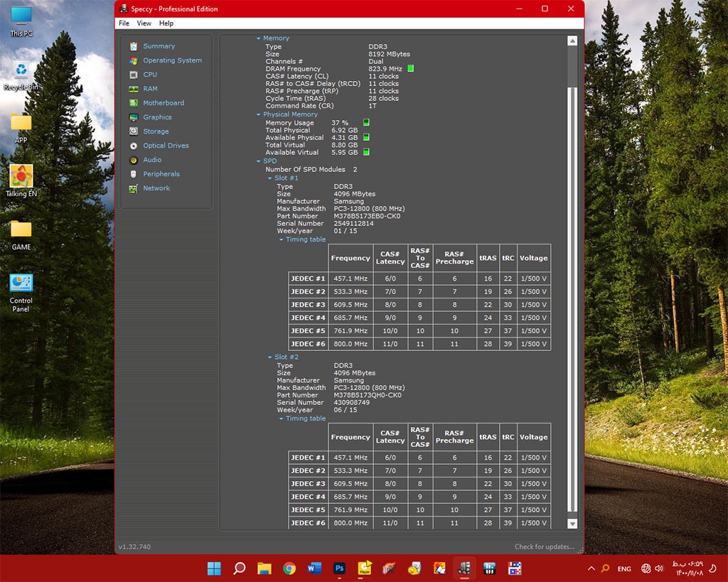Screen dimensions: 728x582
Task: Select the CPU section icon
Action: pos(134,75)
